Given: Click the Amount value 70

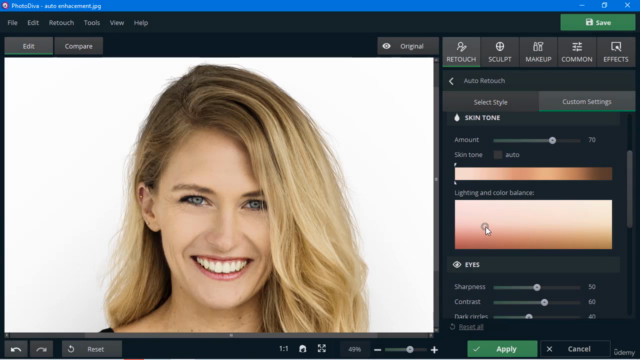Looking at the screenshot, I should [x=592, y=140].
